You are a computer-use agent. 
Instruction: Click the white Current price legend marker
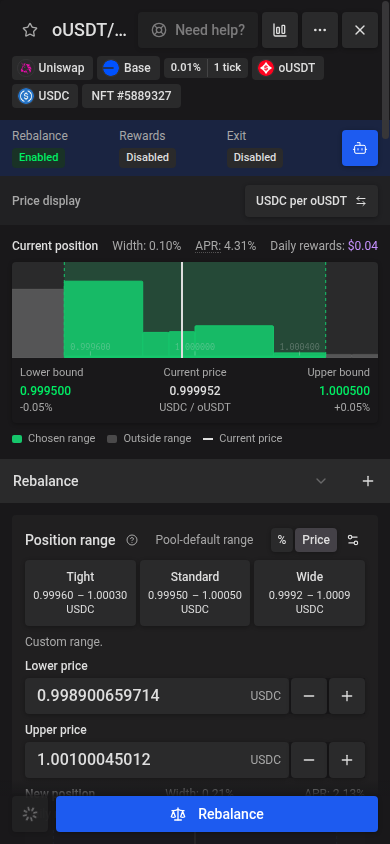pos(208,439)
